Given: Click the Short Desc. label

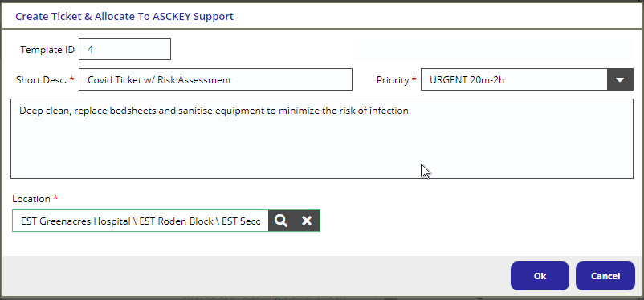Looking at the screenshot, I should click(x=41, y=80).
